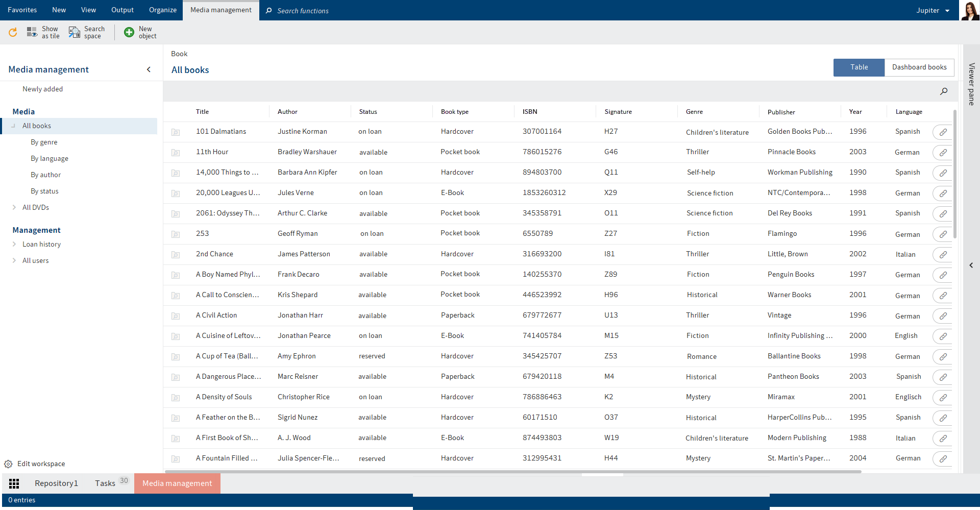This screenshot has width=980, height=510.
Task: Select Newly added in sidebar
Action: [43, 89]
